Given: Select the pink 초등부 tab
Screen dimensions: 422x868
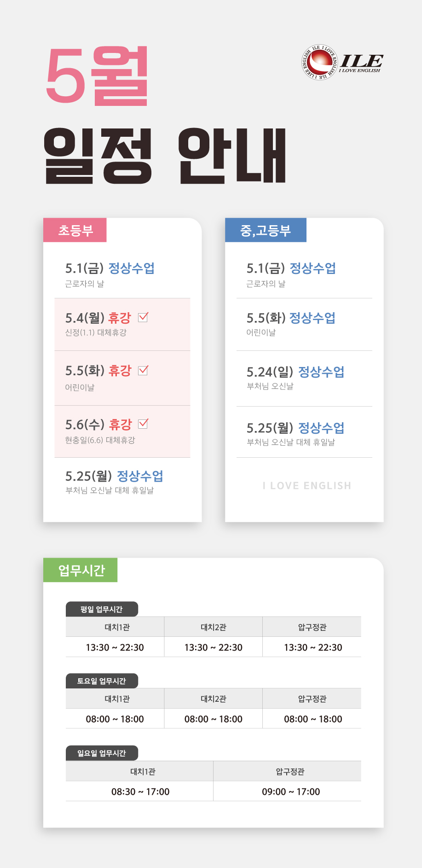Looking at the screenshot, I should 75,230.
